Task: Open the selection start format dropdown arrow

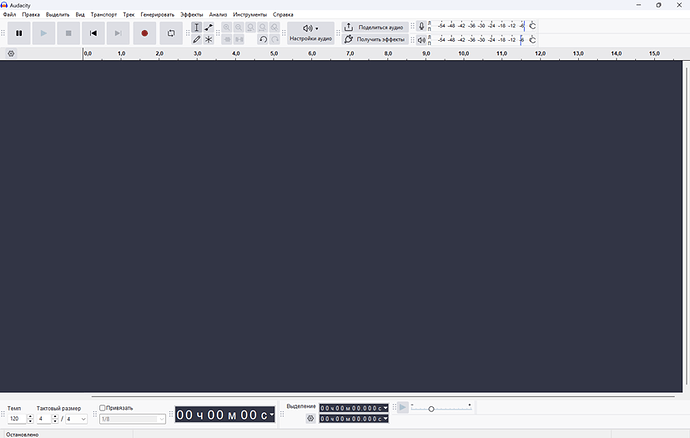Action: 385,408
